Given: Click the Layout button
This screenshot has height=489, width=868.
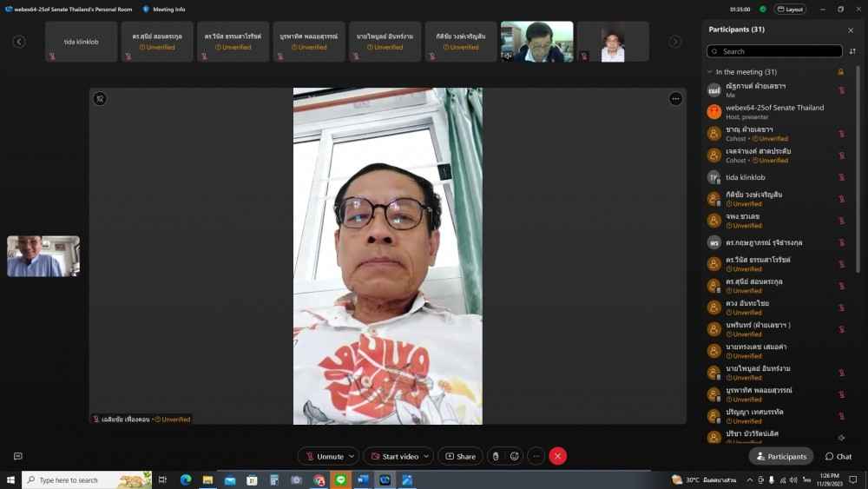Looking at the screenshot, I should 790,9.
